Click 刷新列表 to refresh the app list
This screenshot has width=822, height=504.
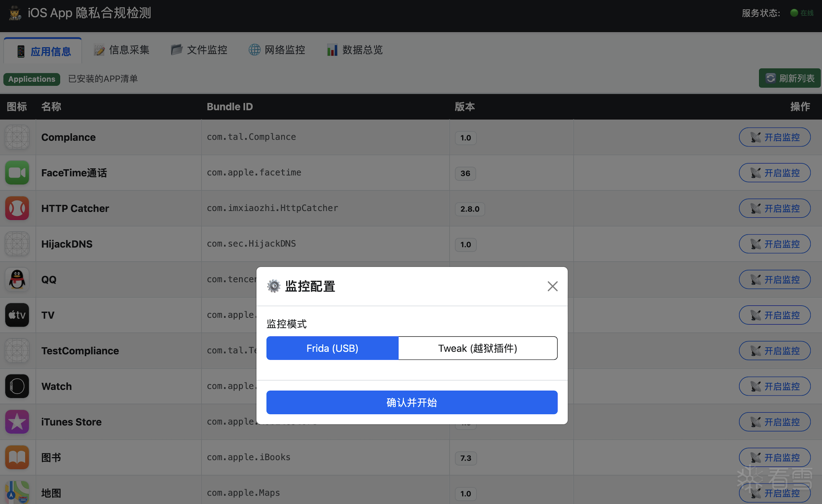tap(788, 78)
